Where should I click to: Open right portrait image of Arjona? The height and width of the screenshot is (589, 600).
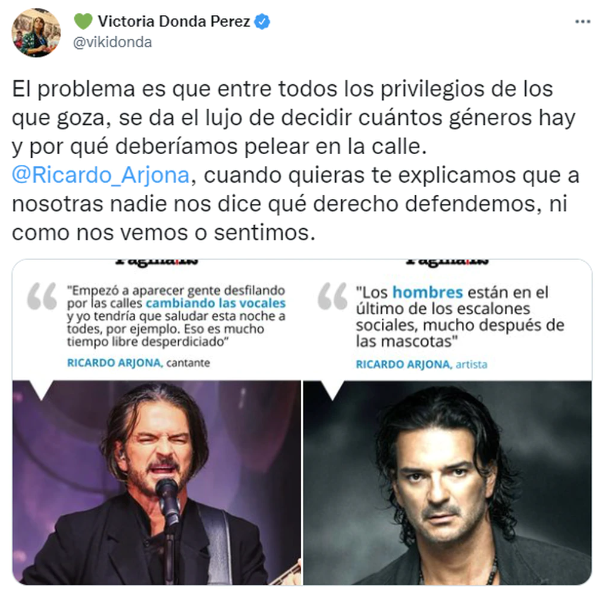(448, 482)
